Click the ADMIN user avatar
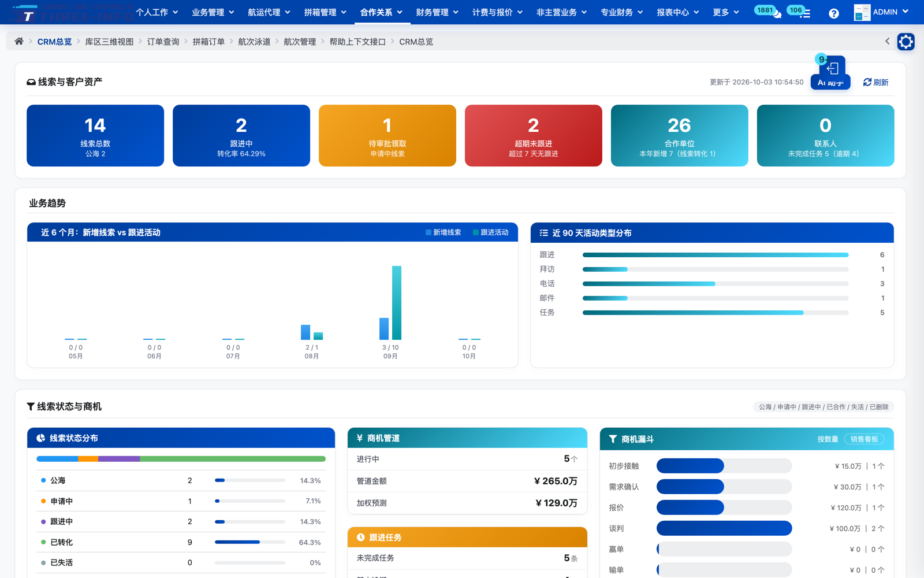Screen dimensions: 924x578 (x=862, y=13)
